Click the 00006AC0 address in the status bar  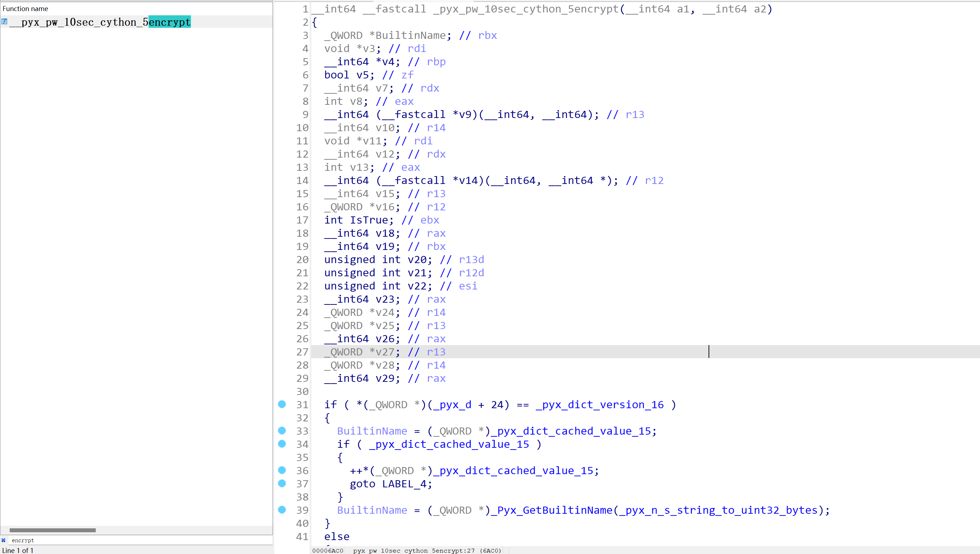(328, 550)
